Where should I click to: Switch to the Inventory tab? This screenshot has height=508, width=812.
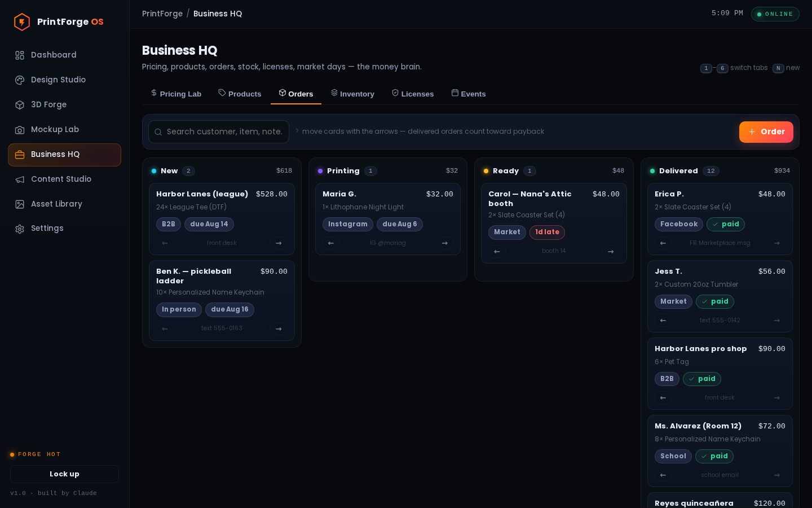coord(352,94)
